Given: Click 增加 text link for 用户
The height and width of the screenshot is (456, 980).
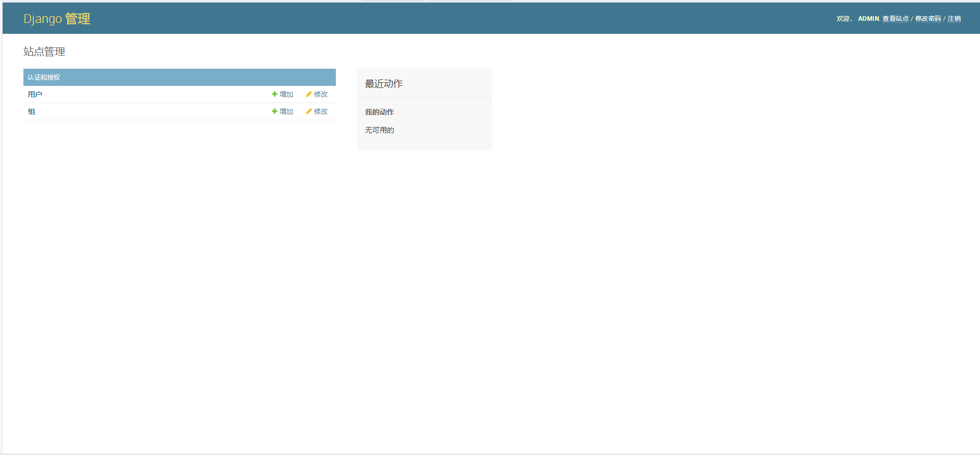Looking at the screenshot, I should [x=286, y=94].
